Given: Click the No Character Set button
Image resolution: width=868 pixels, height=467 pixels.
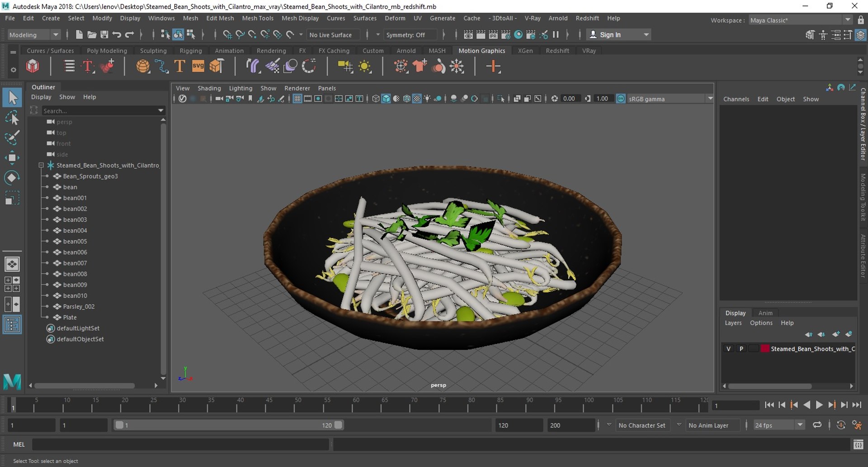Looking at the screenshot, I should (x=642, y=425).
